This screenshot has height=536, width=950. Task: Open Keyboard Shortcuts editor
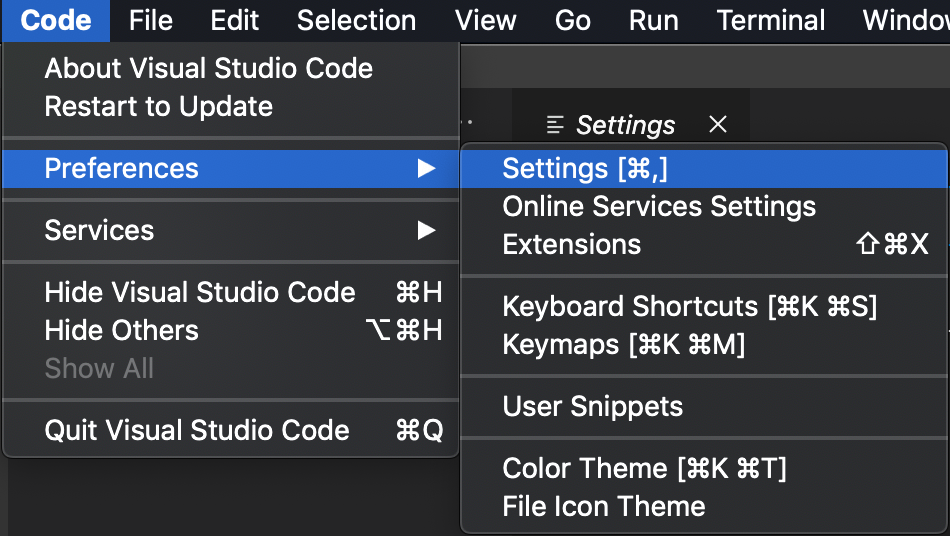tap(703, 306)
